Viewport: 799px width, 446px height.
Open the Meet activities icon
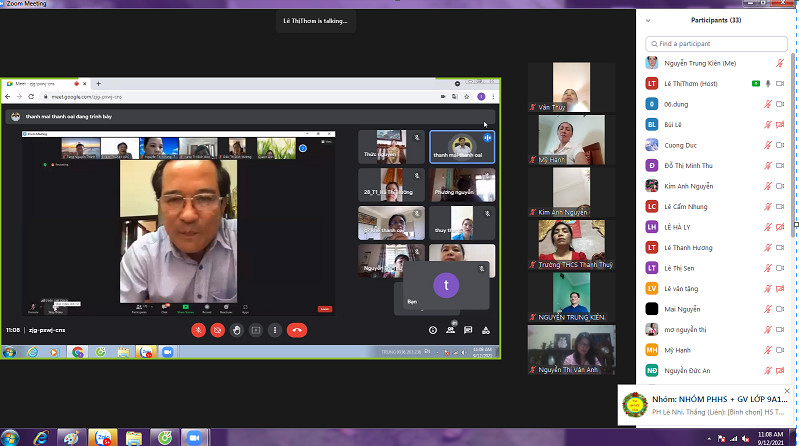[486, 330]
